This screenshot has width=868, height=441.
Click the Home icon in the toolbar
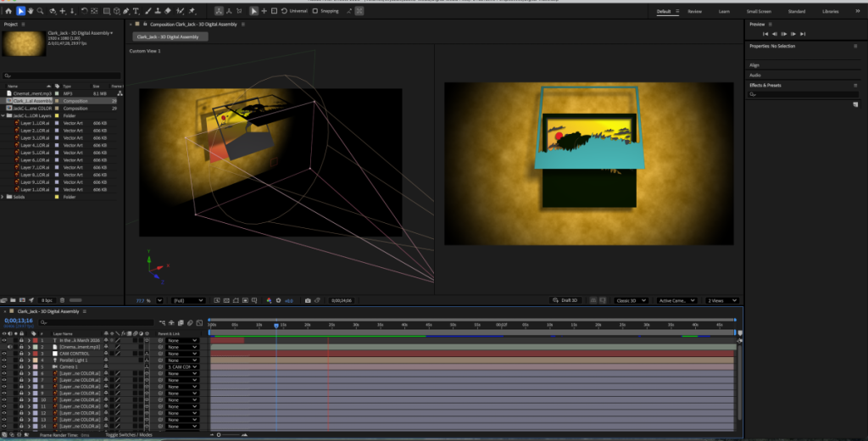coord(8,11)
